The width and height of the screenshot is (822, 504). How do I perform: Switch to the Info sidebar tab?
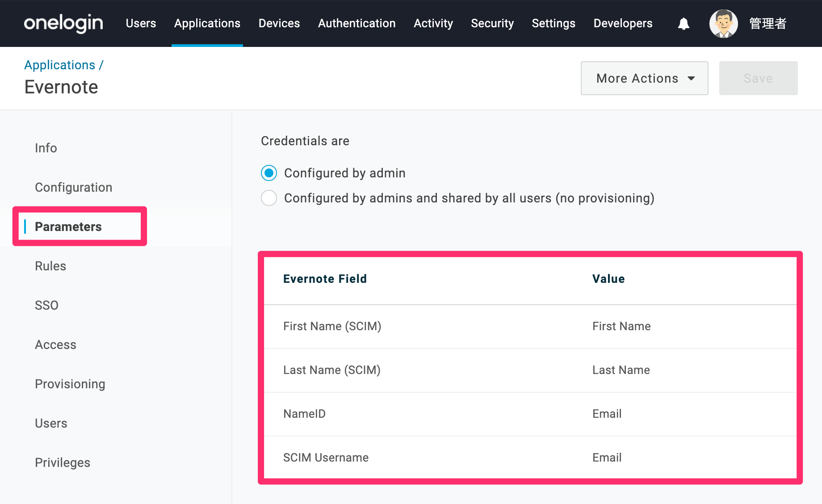(46, 148)
